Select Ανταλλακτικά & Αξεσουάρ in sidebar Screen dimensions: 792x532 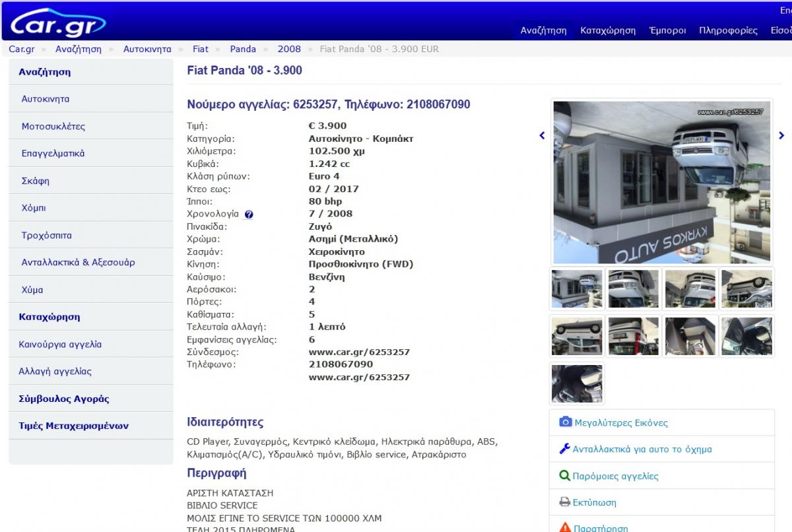click(x=91, y=262)
